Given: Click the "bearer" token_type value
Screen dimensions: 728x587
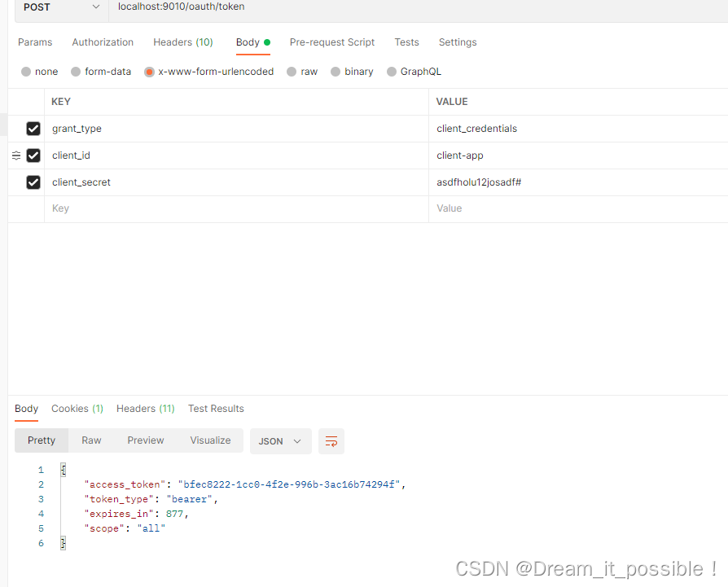Looking at the screenshot, I should pos(190,499).
